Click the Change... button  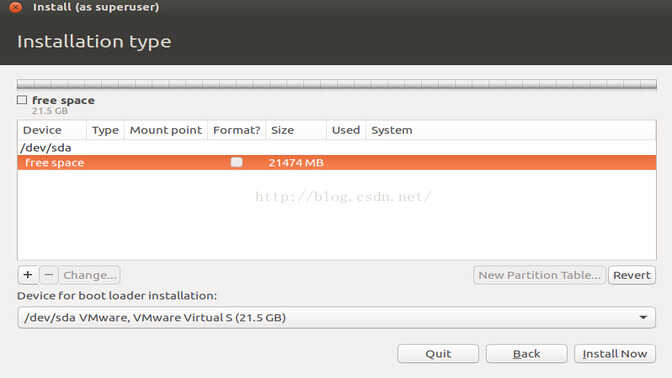click(x=90, y=275)
